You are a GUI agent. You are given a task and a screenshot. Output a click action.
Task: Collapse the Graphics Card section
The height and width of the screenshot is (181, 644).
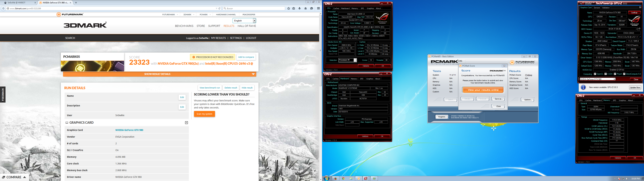186,123
